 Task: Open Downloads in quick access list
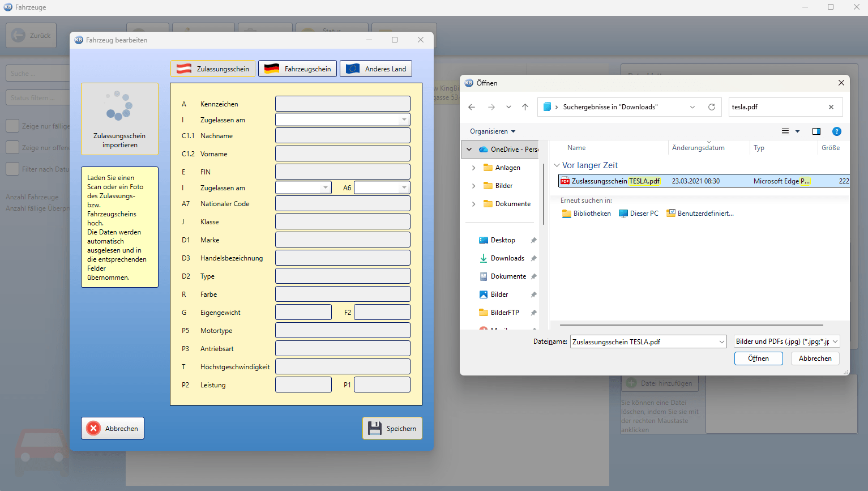[507, 258]
